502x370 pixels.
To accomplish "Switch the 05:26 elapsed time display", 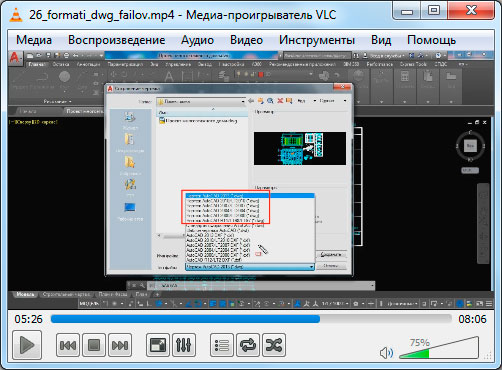I will [x=29, y=319].
